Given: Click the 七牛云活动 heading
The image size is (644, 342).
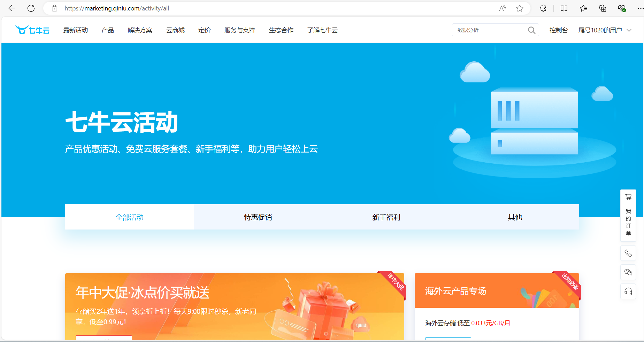Looking at the screenshot, I should (x=122, y=122).
